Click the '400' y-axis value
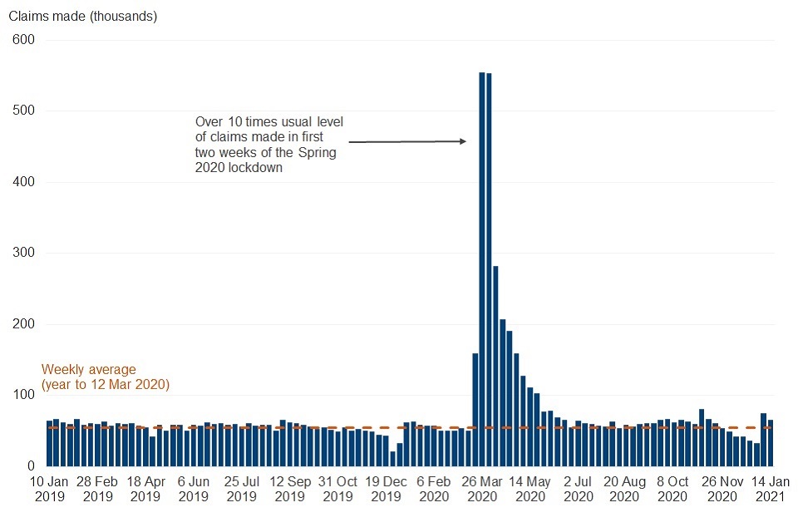Screen dimensions: 798x532 pos(22,182)
